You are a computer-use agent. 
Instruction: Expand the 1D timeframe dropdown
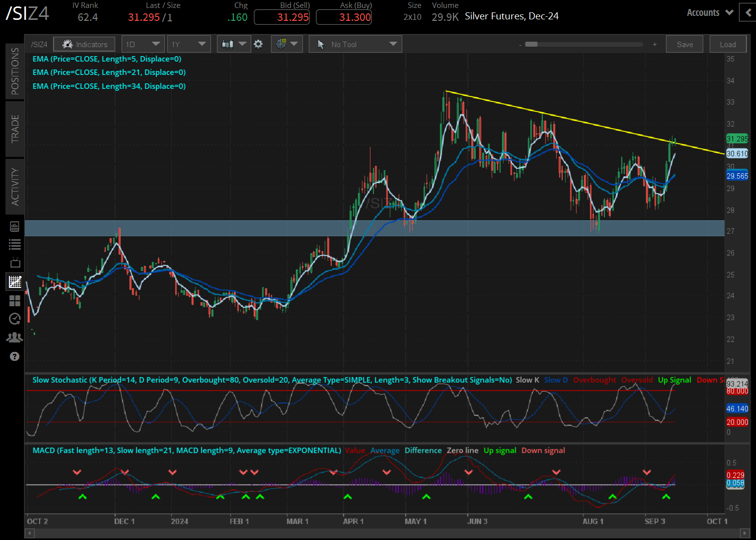pyautogui.click(x=143, y=44)
